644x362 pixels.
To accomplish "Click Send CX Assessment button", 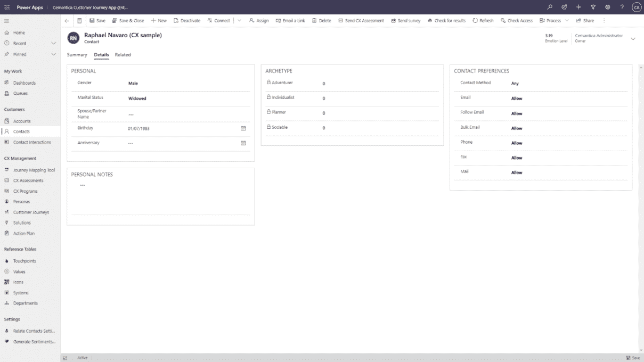I will (x=361, y=21).
